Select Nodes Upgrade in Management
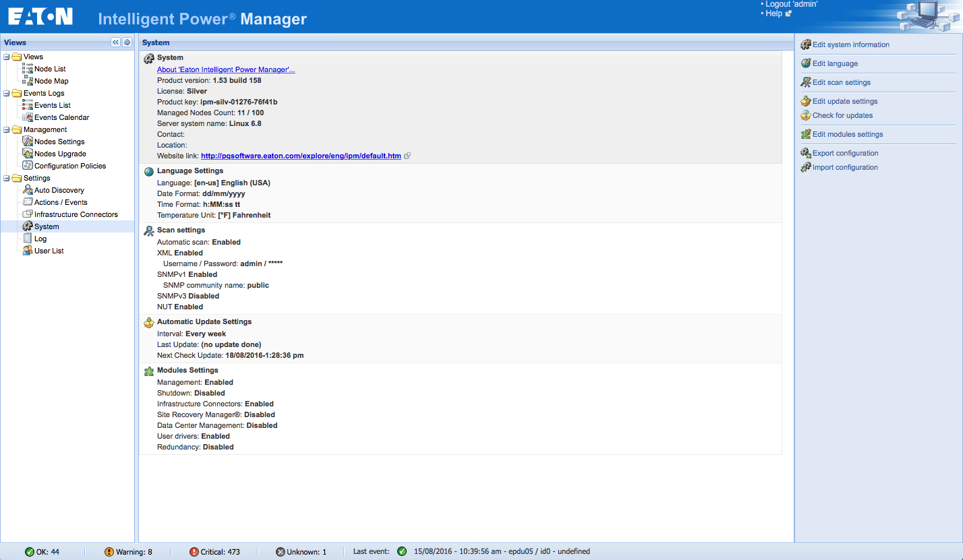This screenshot has width=963, height=560. click(60, 154)
